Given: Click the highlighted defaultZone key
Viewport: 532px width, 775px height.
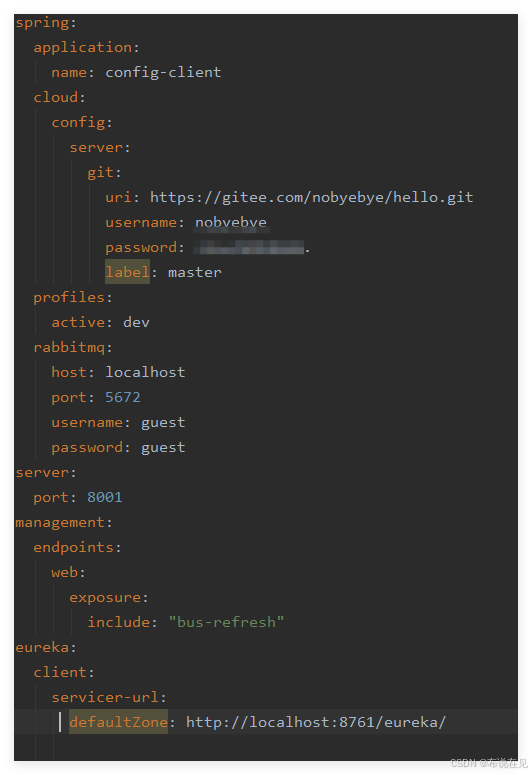Looking at the screenshot, I should (118, 722).
